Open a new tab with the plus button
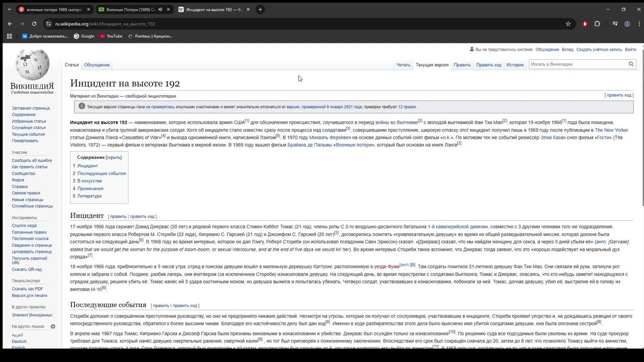 tap(260, 10)
